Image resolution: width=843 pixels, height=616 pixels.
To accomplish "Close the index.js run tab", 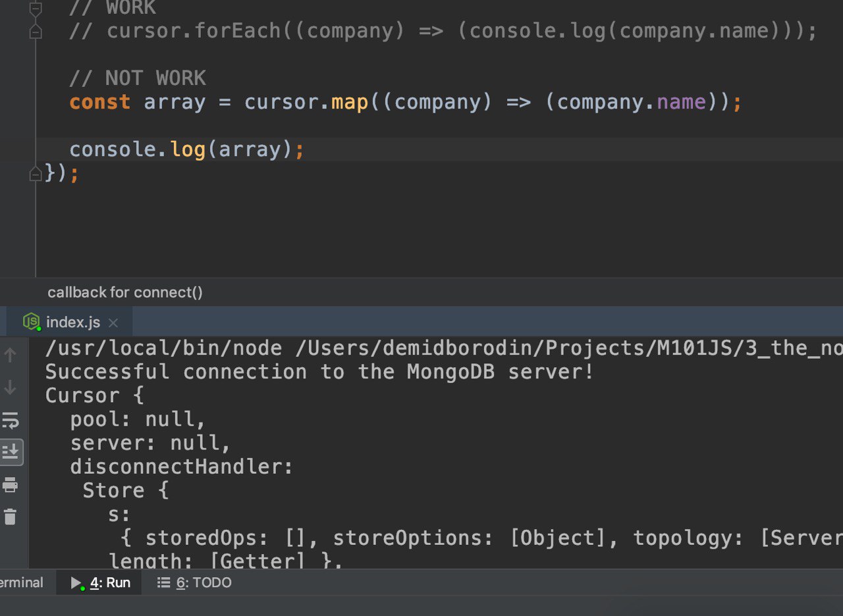I will [x=113, y=322].
